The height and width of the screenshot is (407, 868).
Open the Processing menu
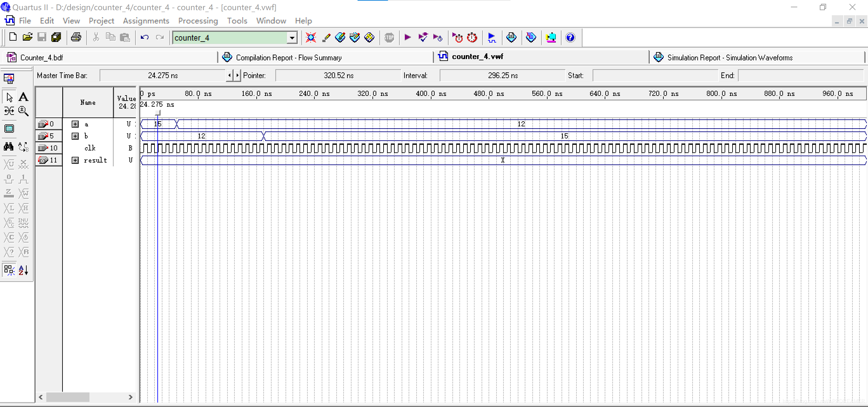198,21
